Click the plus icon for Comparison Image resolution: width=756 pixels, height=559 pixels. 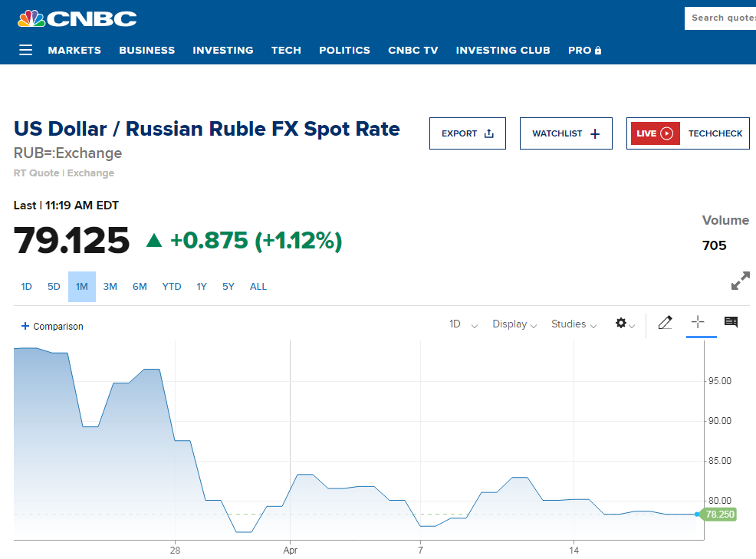point(25,326)
